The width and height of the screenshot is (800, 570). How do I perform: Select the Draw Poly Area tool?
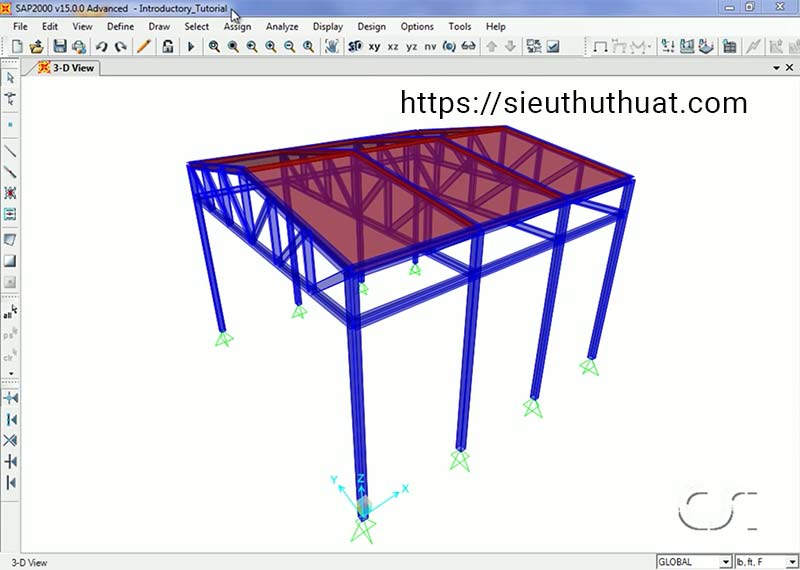tap(10, 240)
